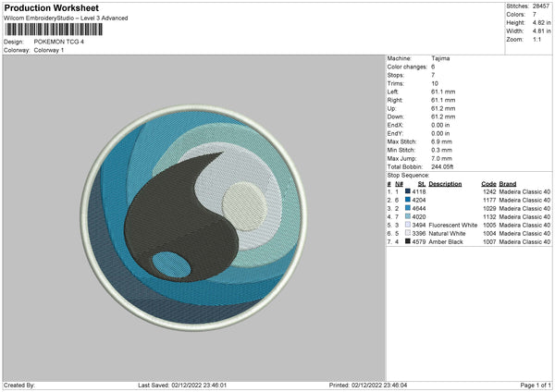Click the code 1242 in stop row 1
Image resolution: width=555 pixels, height=392 pixels.
click(489, 191)
